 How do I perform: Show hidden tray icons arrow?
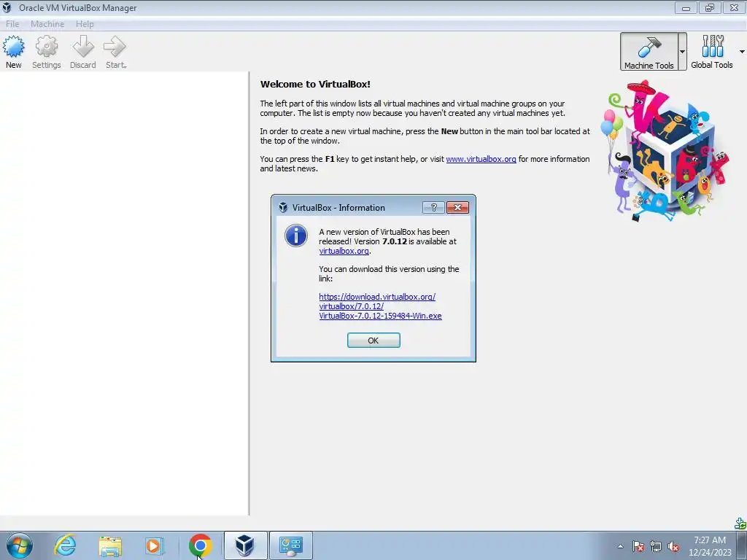click(x=620, y=546)
